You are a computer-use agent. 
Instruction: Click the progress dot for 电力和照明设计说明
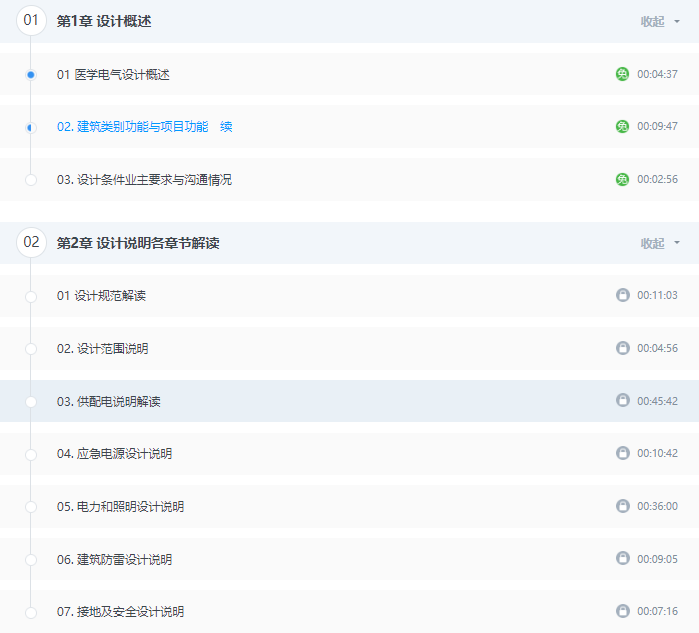[x=31, y=507]
